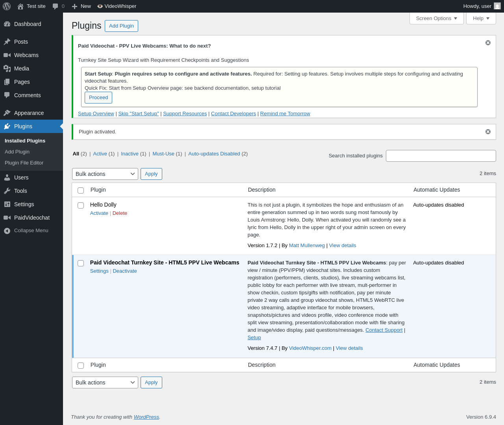The image size is (504, 425).
Task: Open the Appearance paintbrush icon
Action: click(x=7, y=113)
